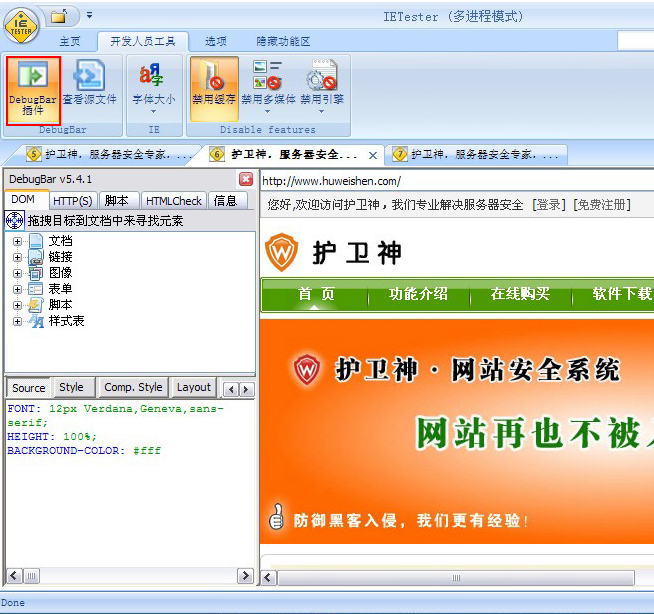Screen dimensions: 654x614
Task: Toggle the DebugBar 插件 button
Action: pos(33,90)
